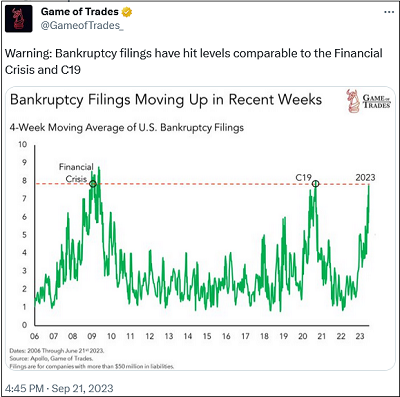The image size is (400, 397).
Task: Click the gold verified badge
Action: 127,12
